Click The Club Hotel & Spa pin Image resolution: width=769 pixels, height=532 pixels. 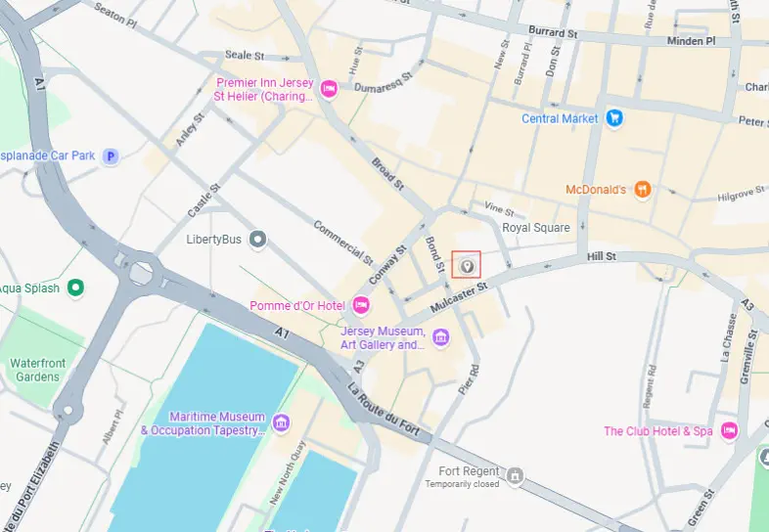(729, 431)
